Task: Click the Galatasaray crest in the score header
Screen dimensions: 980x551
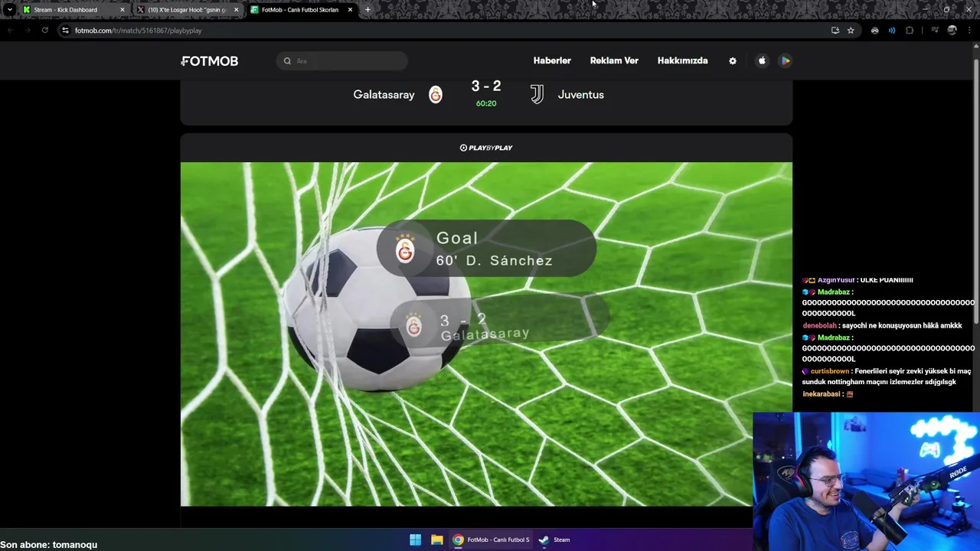Action: (436, 95)
